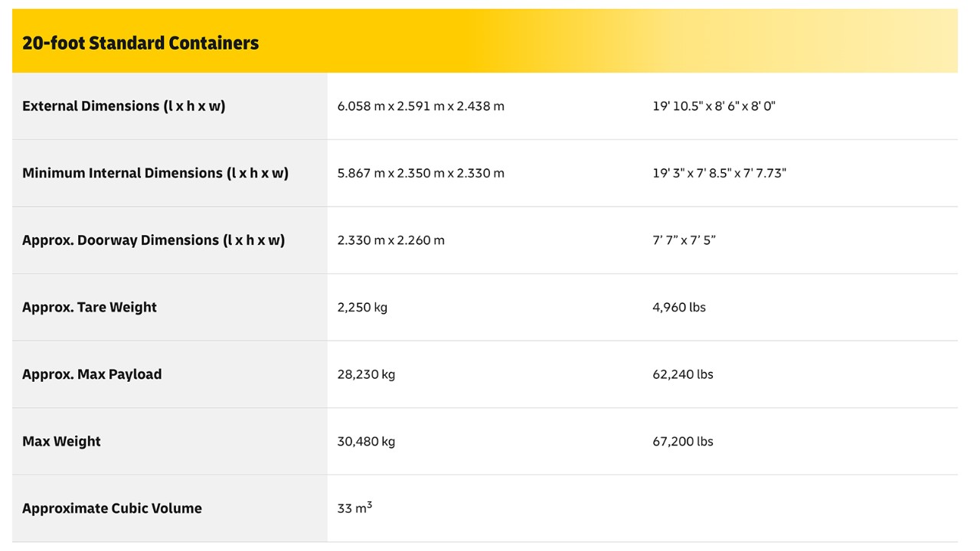The image size is (980, 551).
Task: Click the 28,230 kg payload value
Action: pyautogui.click(x=366, y=374)
